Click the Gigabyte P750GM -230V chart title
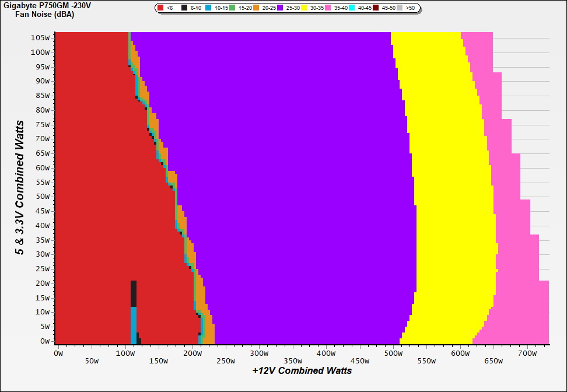Viewport: 567px width, 392px height. point(46,5)
